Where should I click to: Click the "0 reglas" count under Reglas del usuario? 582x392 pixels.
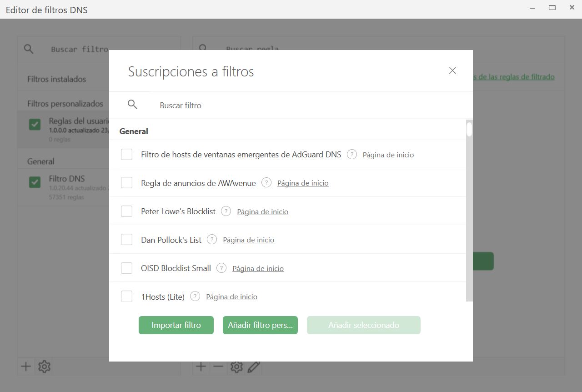[60, 140]
